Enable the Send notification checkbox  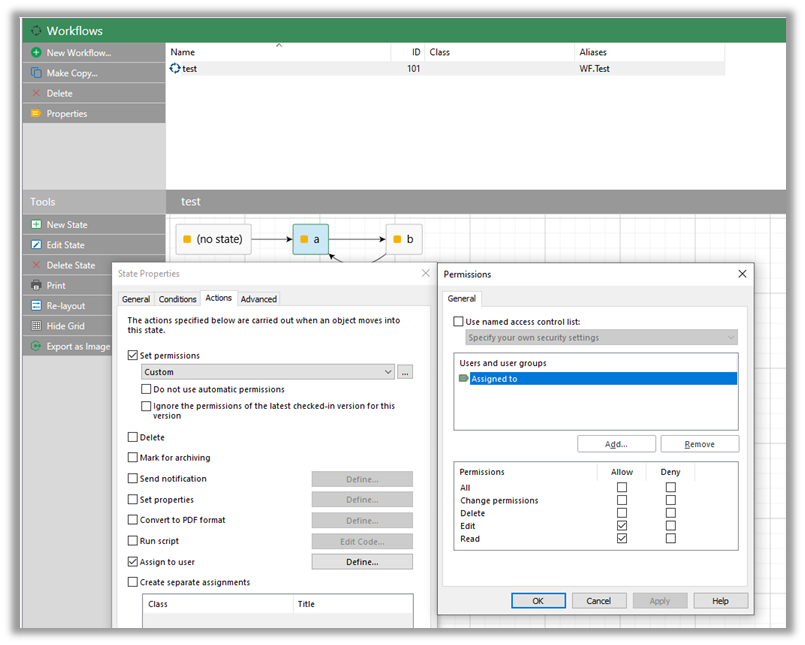(133, 479)
